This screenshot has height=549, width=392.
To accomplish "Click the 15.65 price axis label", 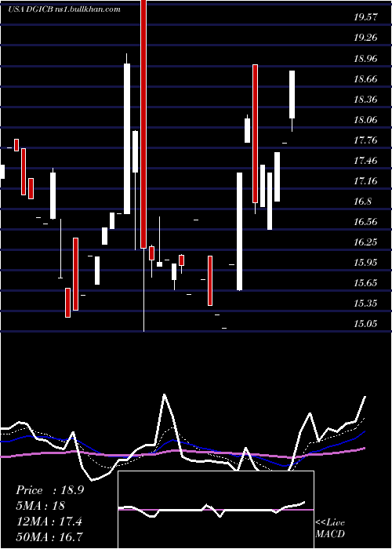I will 366,282.
